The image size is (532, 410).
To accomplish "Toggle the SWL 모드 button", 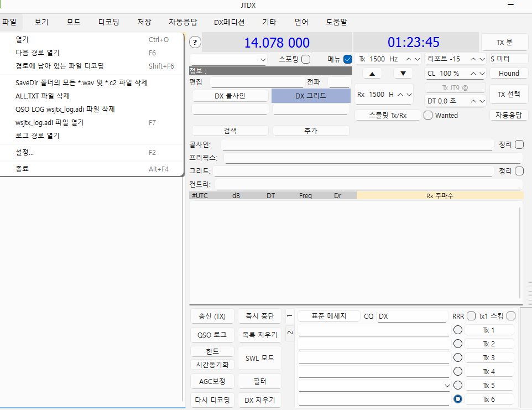I will (260, 358).
